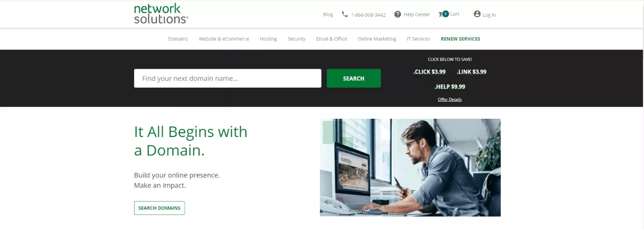
Task: Click RENEW SERVICES link
Action: tap(460, 39)
